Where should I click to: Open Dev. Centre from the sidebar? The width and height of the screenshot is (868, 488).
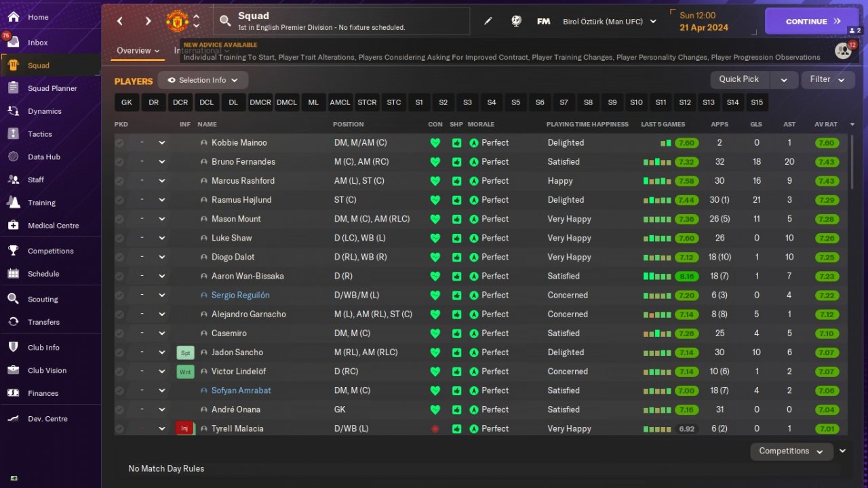click(47, 419)
